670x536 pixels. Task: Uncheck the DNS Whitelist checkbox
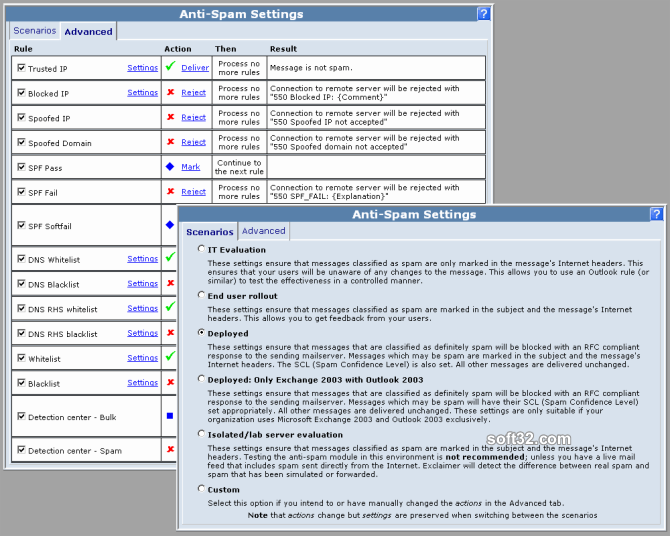21,259
